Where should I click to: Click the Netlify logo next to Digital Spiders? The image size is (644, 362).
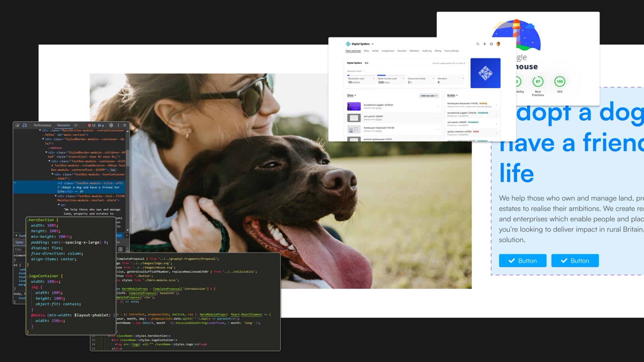(348, 44)
